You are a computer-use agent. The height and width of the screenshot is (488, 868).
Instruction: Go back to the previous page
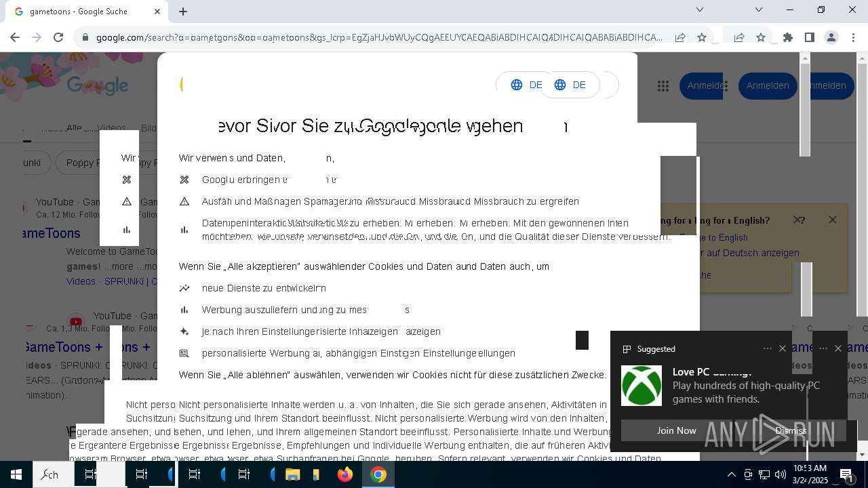coord(15,37)
